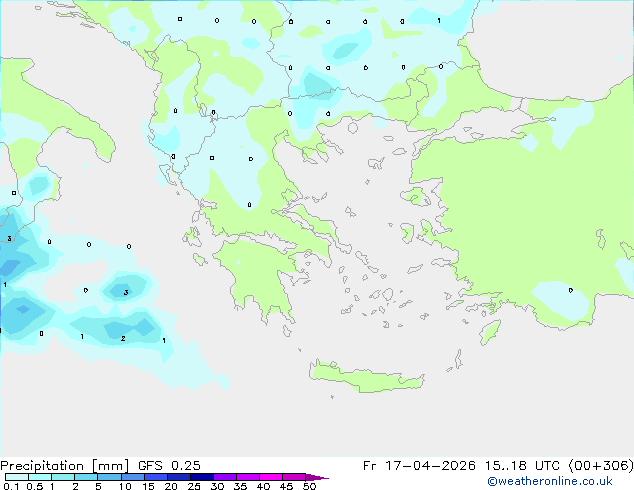Click the "(00+306)" forecast offset text
634x490 pixels.
pos(601,466)
